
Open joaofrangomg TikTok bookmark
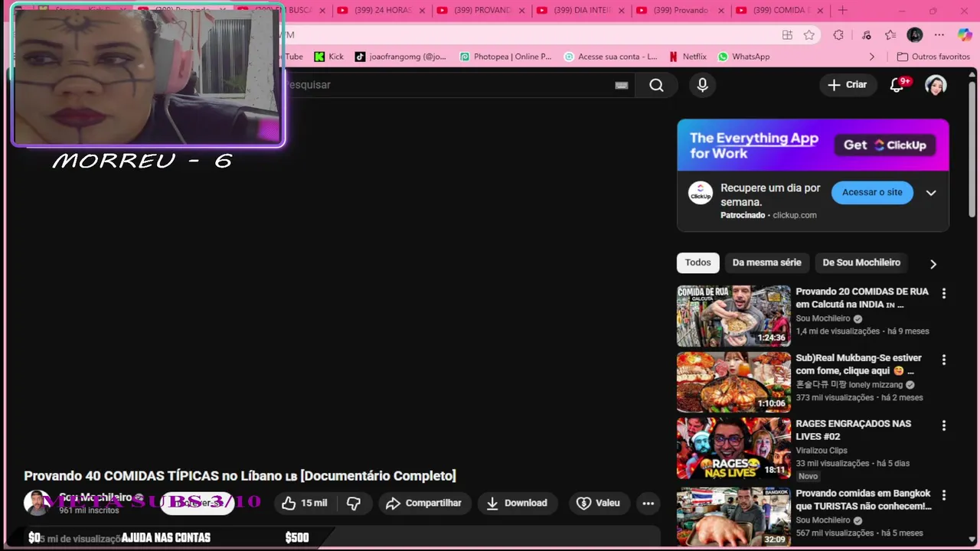(x=400, y=57)
